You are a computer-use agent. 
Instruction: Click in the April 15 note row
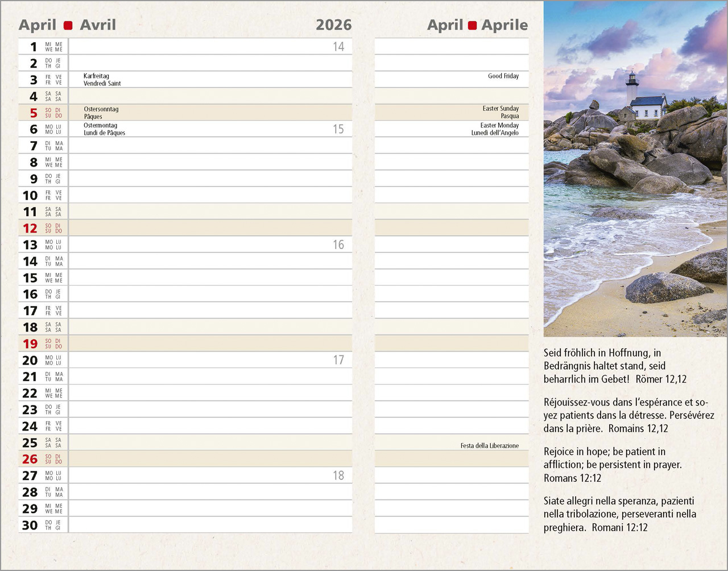coord(210,278)
